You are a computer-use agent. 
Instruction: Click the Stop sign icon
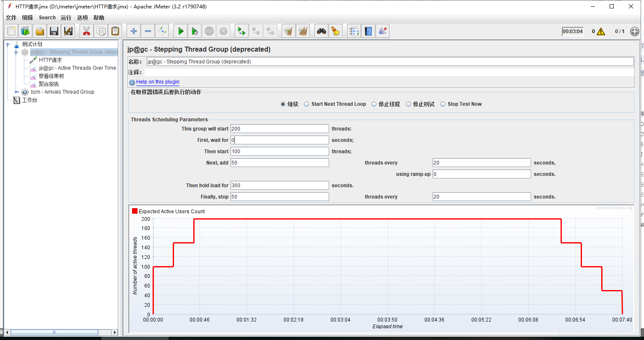click(209, 31)
